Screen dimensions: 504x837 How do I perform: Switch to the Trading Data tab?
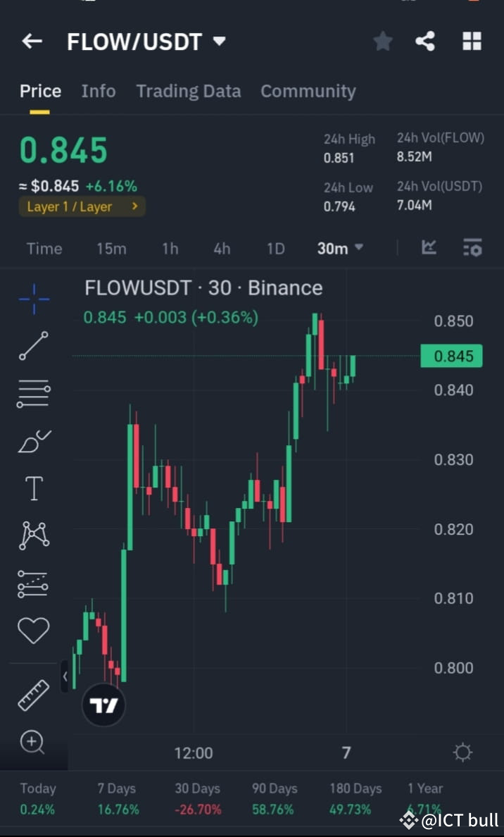188,91
